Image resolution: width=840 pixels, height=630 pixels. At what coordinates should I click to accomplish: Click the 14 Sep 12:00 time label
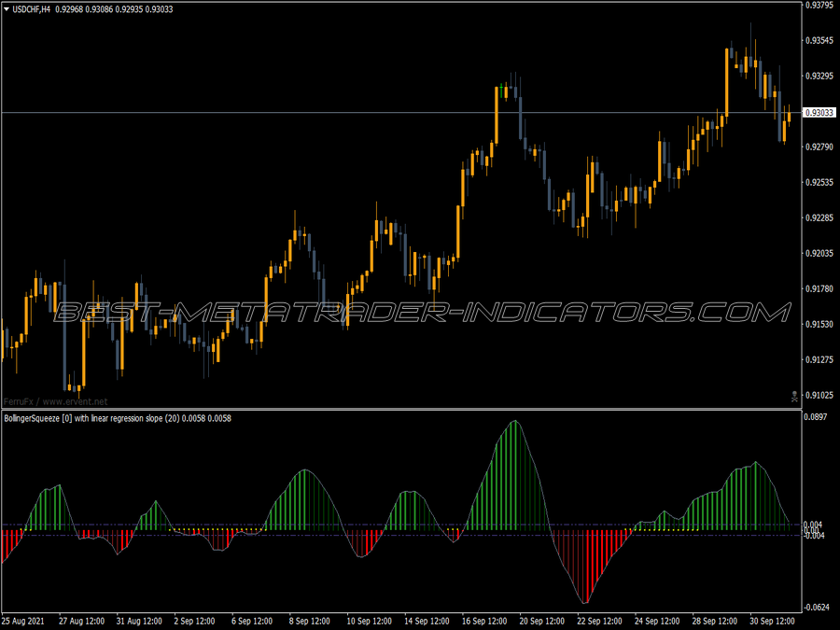pos(427,622)
